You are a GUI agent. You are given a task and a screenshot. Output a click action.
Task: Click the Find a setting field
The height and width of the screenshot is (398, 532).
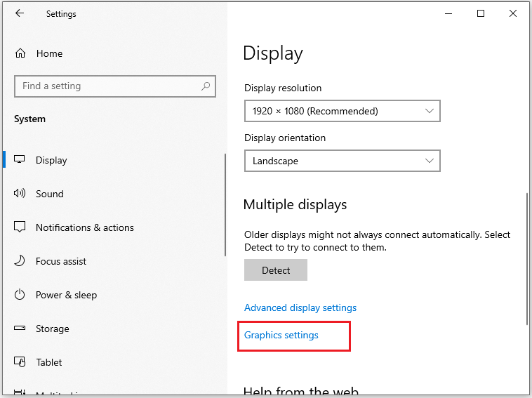click(x=115, y=86)
